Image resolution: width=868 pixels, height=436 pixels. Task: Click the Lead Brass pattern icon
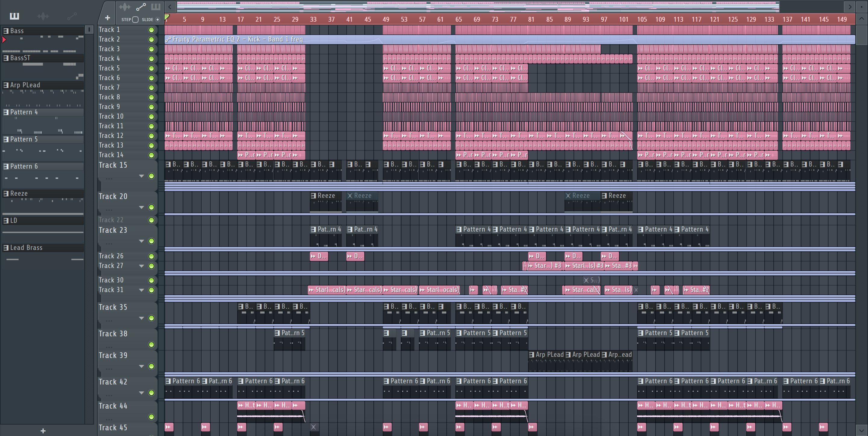coord(6,248)
